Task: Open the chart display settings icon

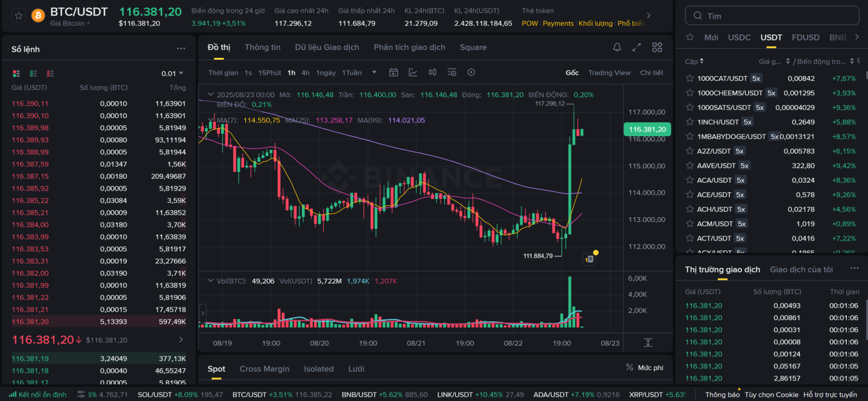Action: coord(451,72)
